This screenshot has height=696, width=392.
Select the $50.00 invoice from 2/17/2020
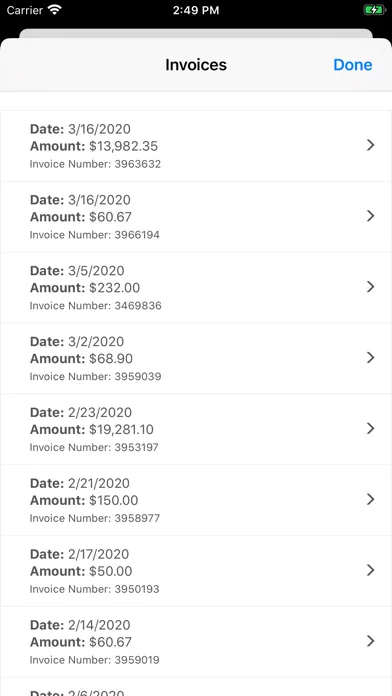(196, 571)
